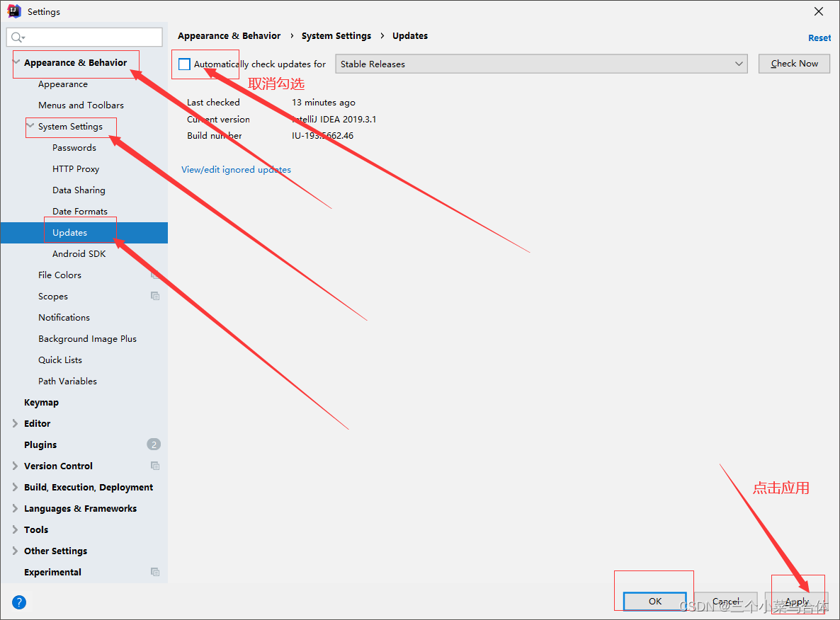Image resolution: width=840 pixels, height=620 pixels.
Task: Open the help question mark icon
Action: [18, 602]
